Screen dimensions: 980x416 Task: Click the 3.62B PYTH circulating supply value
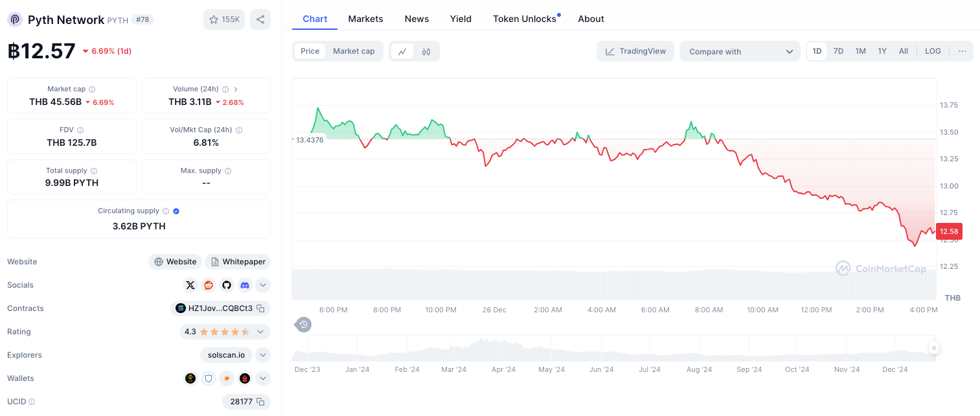pyautogui.click(x=139, y=226)
